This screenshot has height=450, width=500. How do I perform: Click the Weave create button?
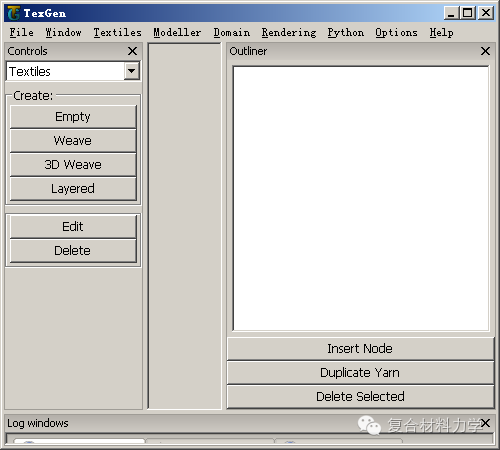pos(73,141)
